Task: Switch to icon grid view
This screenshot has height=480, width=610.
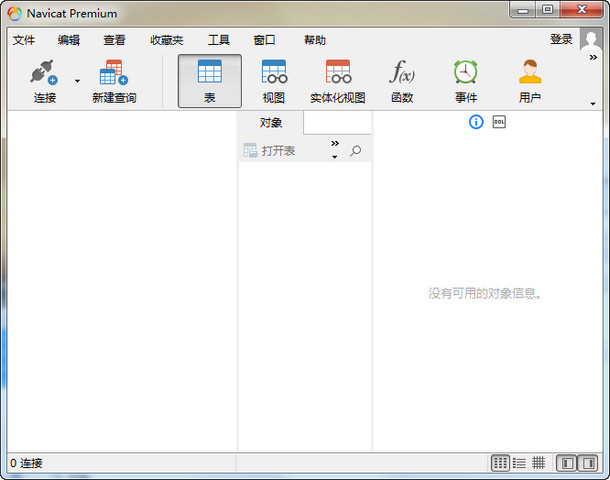Action: (500, 463)
